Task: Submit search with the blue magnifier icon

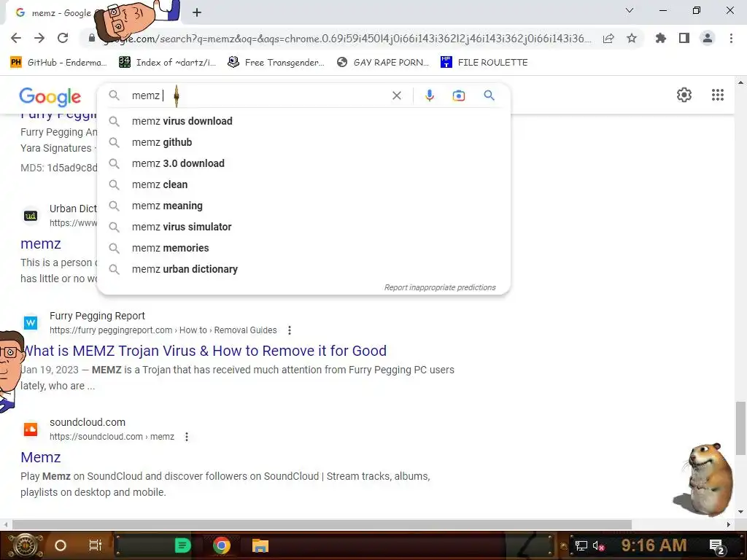Action: (489, 96)
